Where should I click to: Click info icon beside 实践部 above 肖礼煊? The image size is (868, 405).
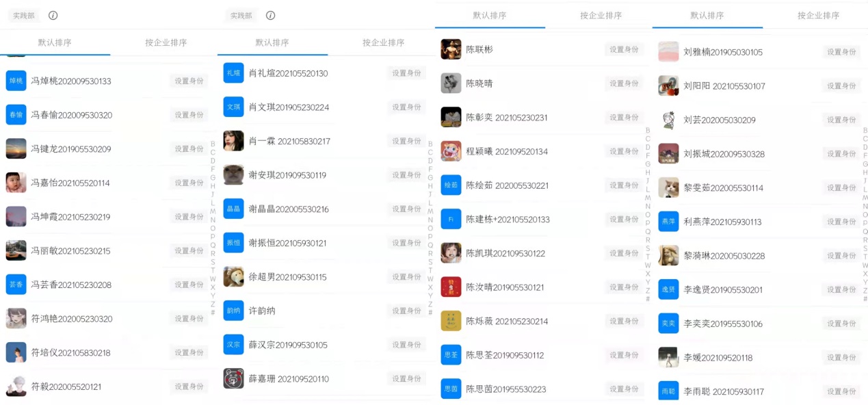(270, 15)
